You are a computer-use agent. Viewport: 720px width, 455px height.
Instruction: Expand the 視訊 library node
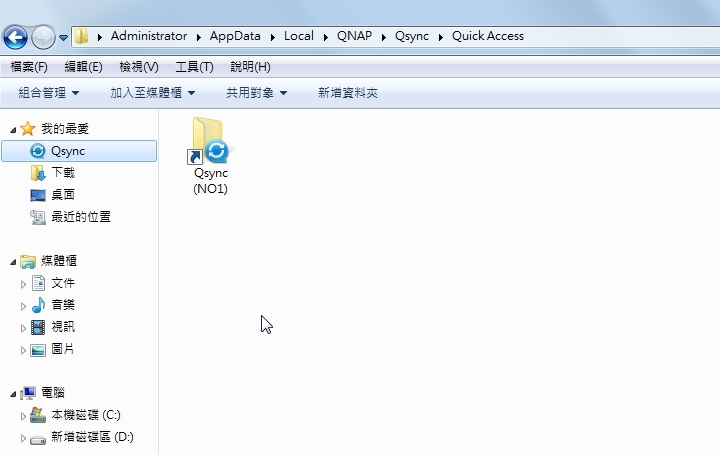[x=23, y=328]
